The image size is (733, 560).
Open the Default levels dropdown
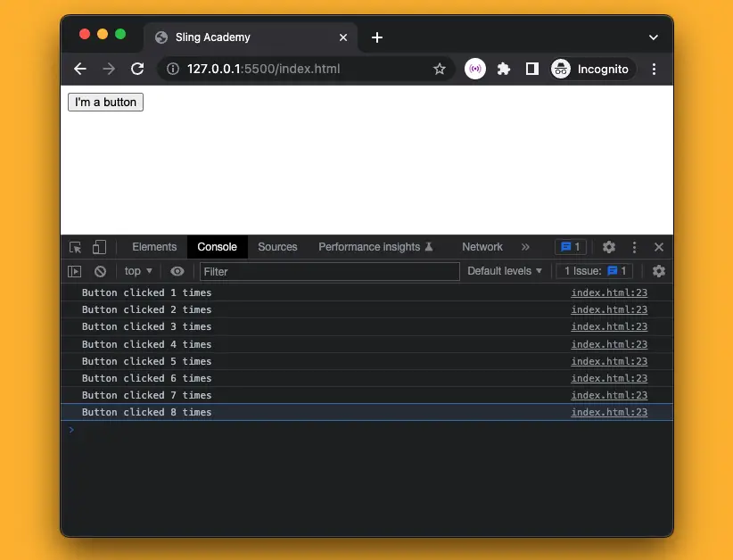(x=505, y=271)
